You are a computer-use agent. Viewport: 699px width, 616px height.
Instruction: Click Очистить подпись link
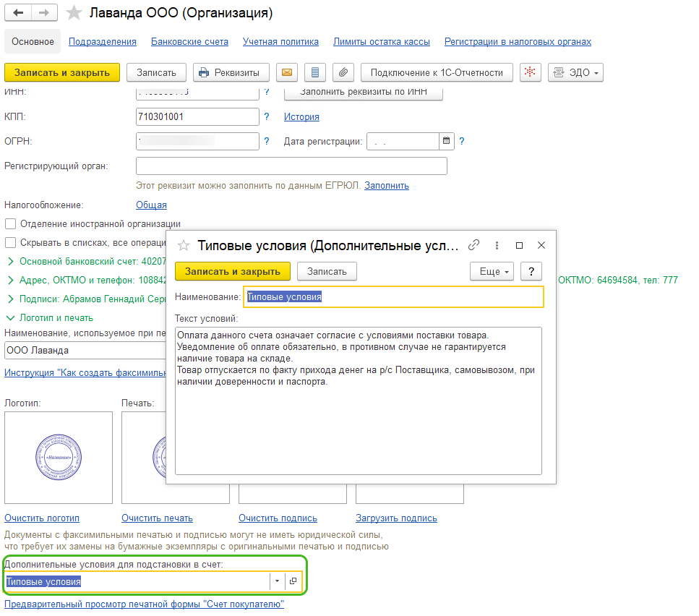pyautogui.click(x=278, y=518)
